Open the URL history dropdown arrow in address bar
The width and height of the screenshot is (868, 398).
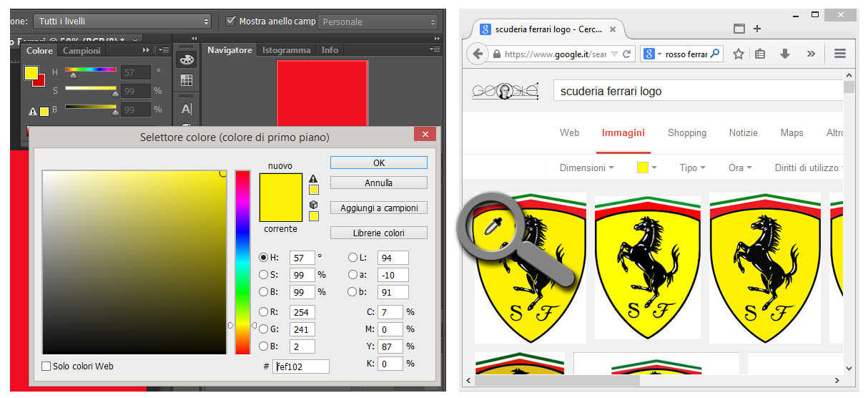pos(614,54)
